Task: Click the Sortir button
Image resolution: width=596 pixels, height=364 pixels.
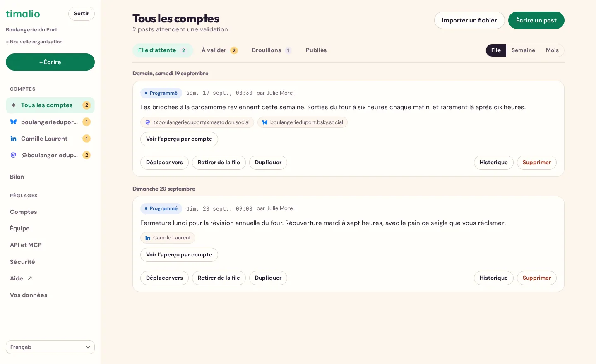Action: 82,14
